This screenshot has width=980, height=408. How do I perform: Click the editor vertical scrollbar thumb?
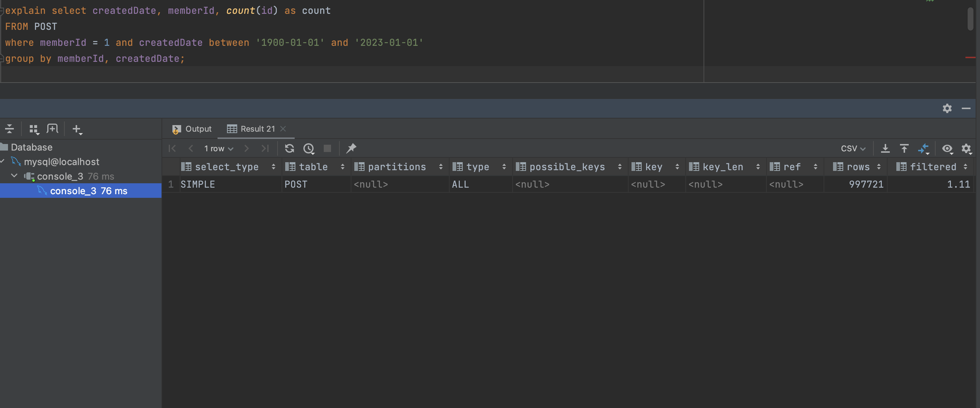[x=971, y=18]
